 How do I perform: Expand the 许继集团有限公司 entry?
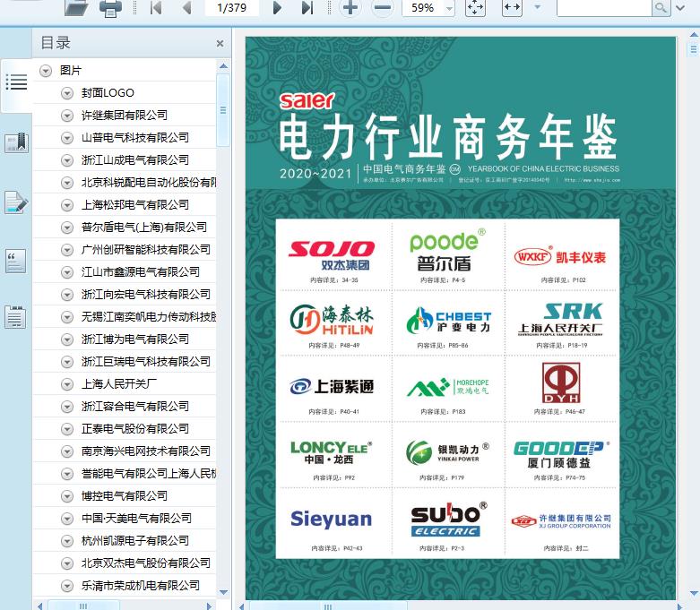coord(67,116)
